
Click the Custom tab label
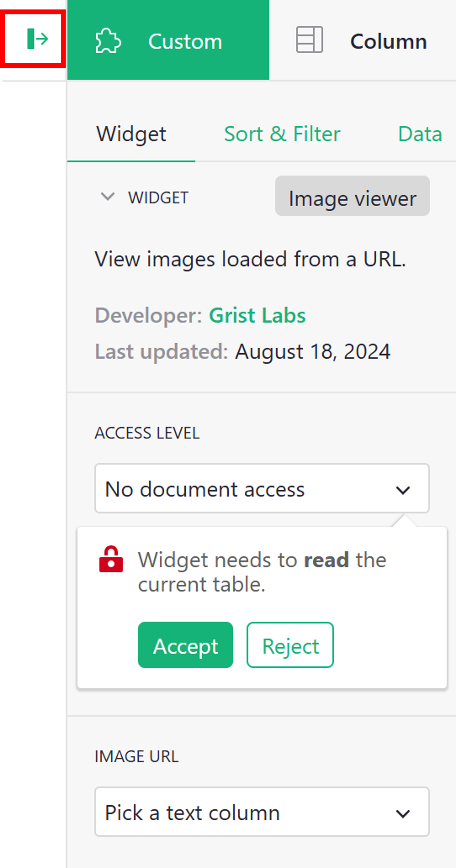pyautogui.click(x=185, y=41)
